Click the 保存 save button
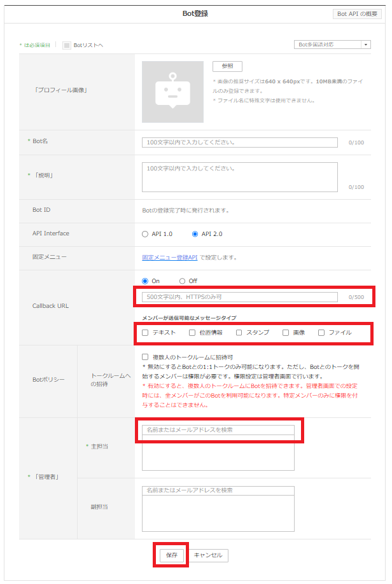The height and width of the screenshot is (584, 392). pyautogui.click(x=172, y=555)
